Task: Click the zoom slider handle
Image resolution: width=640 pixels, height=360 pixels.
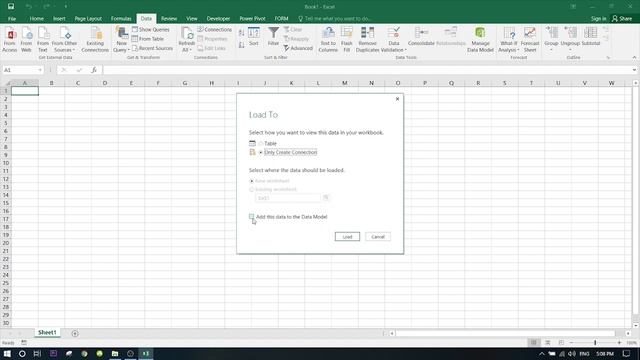Action: (595, 343)
